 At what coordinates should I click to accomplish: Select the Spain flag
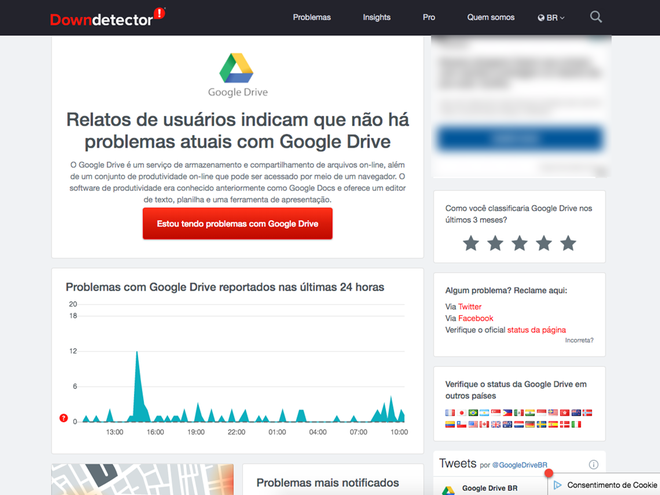(x=553, y=424)
